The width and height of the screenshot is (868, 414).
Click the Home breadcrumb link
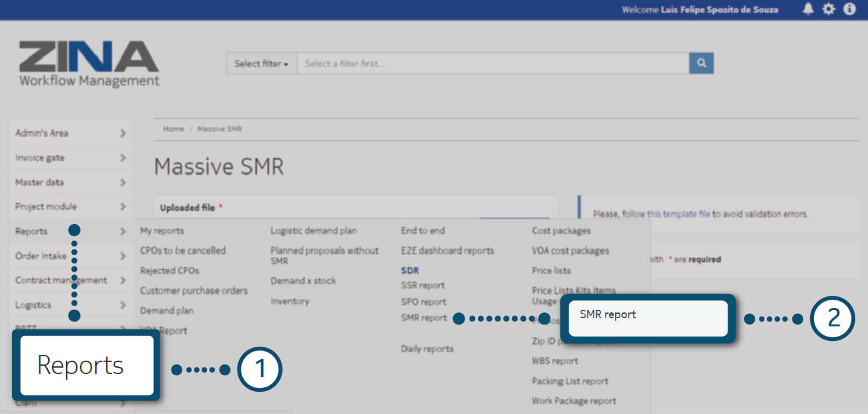coord(173,129)
